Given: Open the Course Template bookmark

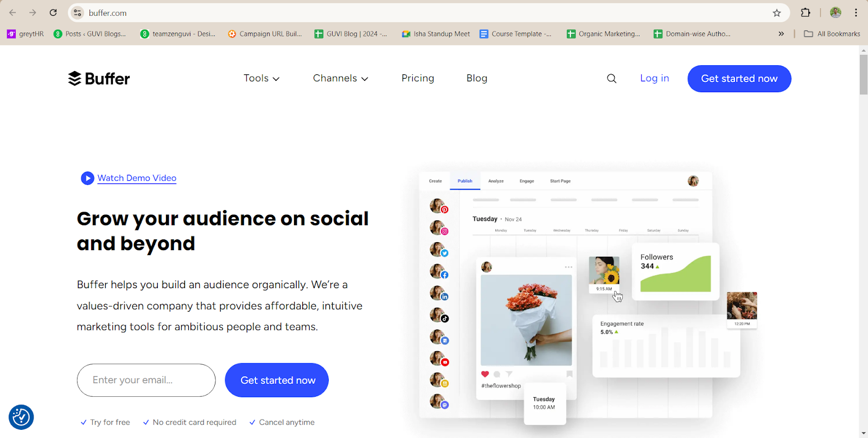Looking at the screenshot, I should 515,34.
